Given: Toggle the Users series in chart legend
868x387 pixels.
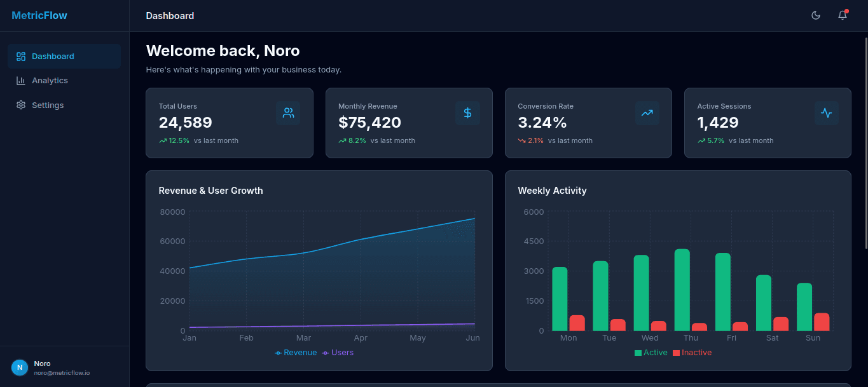Looking at the screenshot, I should (x=338, y=353).
